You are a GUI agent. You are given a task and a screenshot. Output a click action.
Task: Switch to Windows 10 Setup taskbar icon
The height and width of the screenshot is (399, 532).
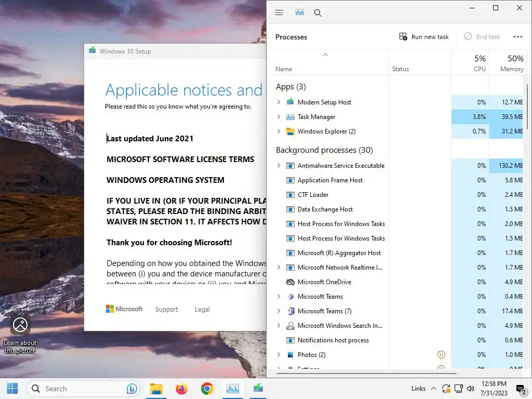[258, 388]
